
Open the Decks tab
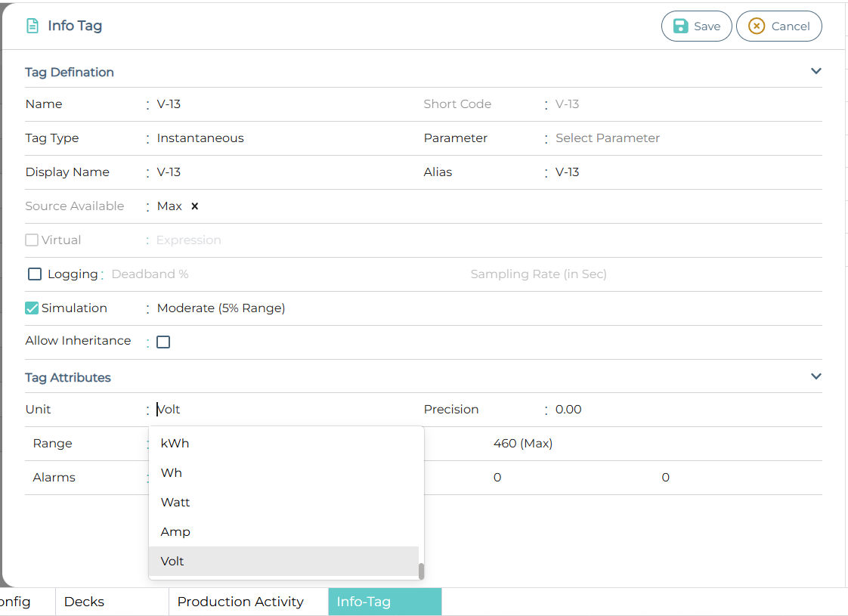(x=84, y=602)
